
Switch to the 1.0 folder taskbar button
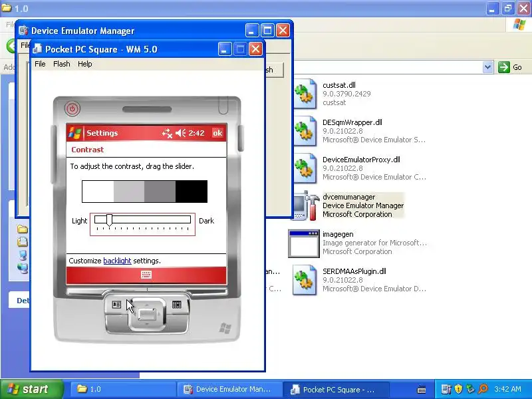pyautogui.click(x=122, y=389)
